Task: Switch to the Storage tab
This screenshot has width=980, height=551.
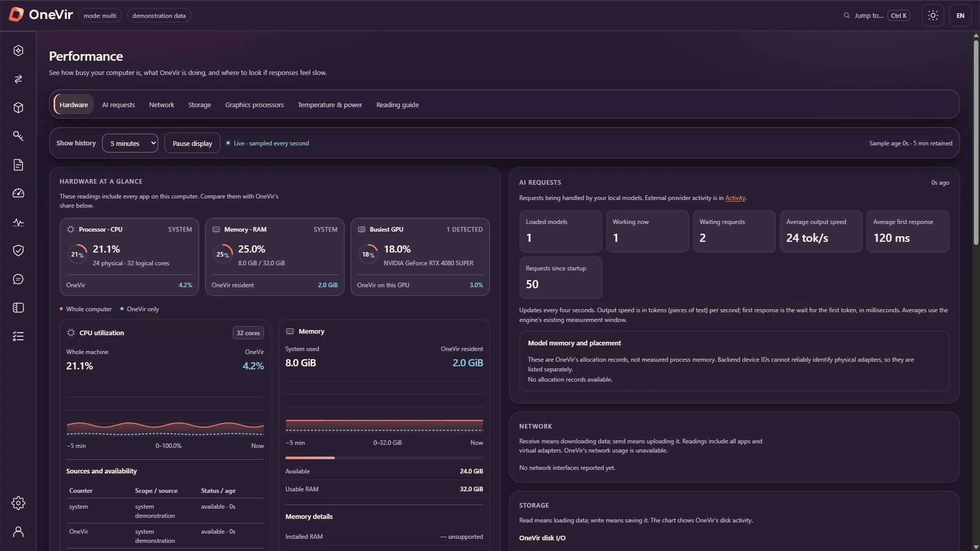Action: pyautogui.click(x=200, y=105)
